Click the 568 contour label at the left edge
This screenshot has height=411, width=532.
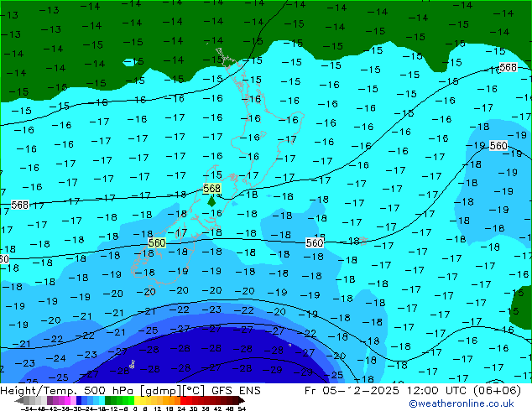coord(19,205)
